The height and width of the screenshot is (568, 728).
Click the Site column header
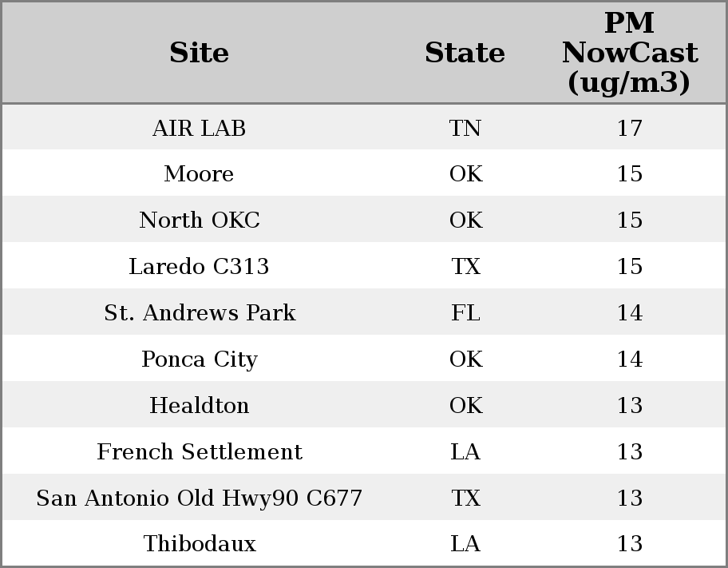tap(199, 53)
